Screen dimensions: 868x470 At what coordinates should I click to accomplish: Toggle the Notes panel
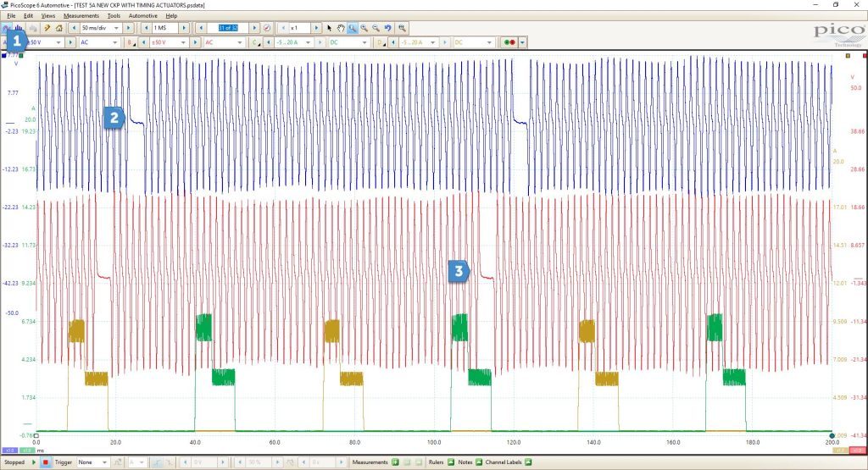[x=479, y=462]
